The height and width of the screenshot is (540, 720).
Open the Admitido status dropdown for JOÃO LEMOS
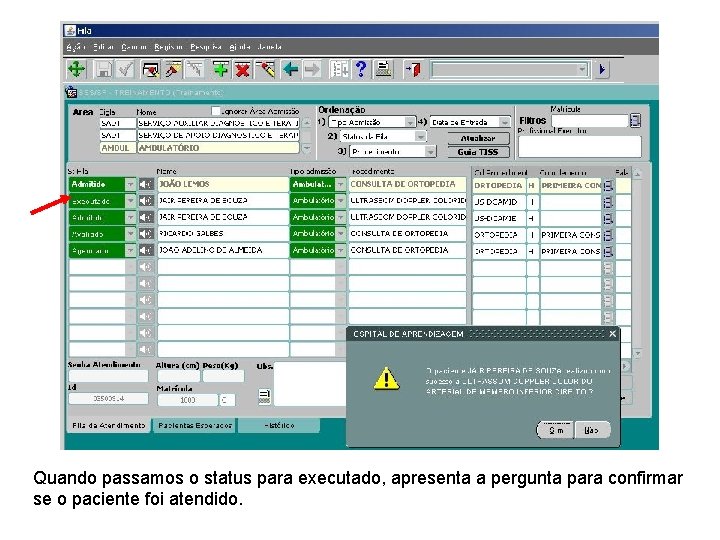click(x=131, y=185)
